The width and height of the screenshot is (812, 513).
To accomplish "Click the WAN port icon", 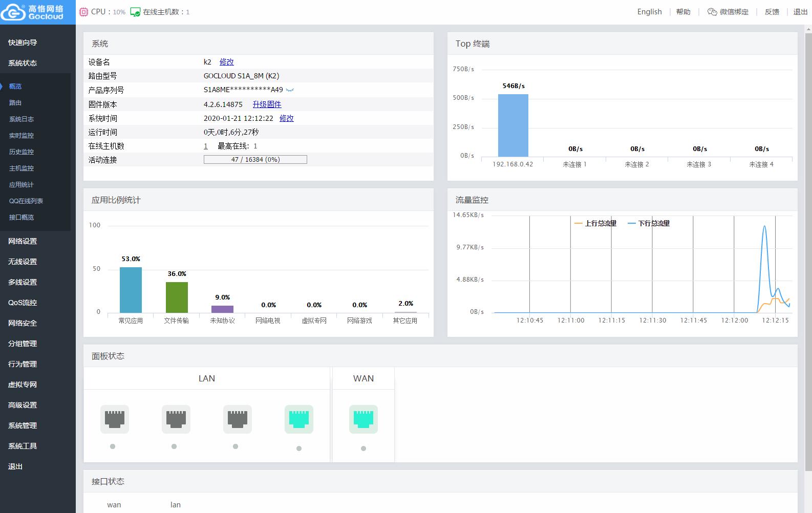I will 364,419.
